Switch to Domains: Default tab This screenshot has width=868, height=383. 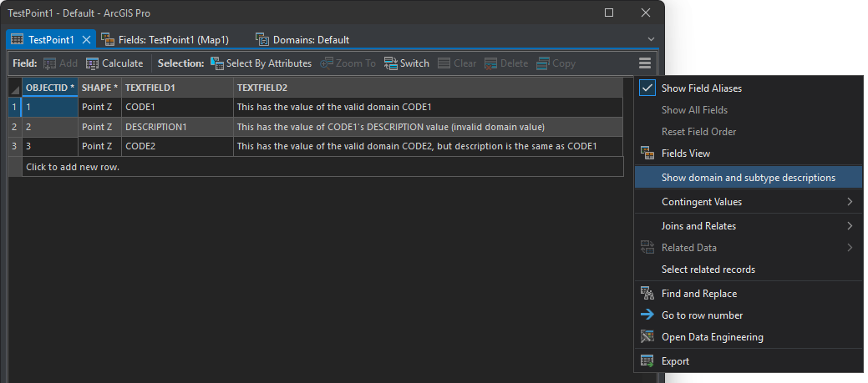(302, 40)
